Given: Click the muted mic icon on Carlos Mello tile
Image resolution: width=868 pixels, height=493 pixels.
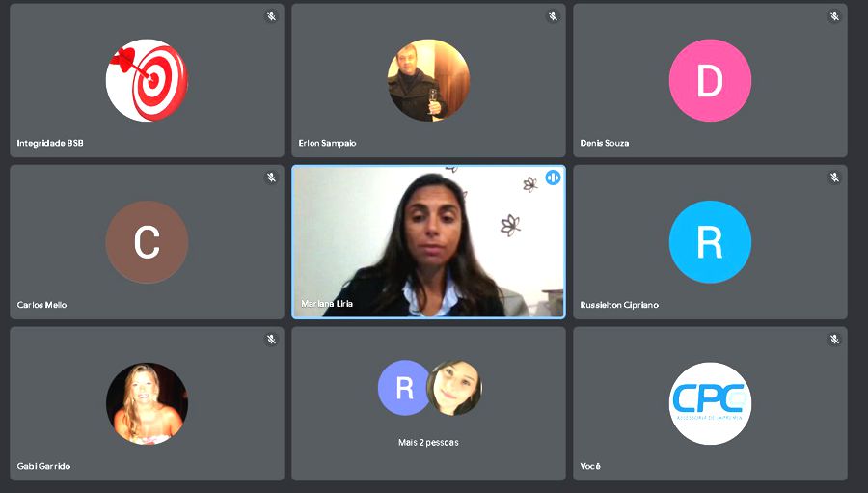Looking at the screenshot, I should (x=271, y=178).
